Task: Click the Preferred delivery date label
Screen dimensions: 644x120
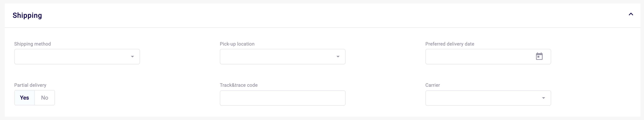Action: (x=449, y=44)
